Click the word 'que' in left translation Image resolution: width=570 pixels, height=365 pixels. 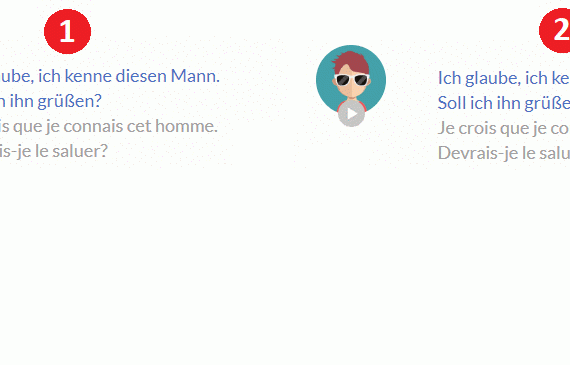(x=28, y=127)
